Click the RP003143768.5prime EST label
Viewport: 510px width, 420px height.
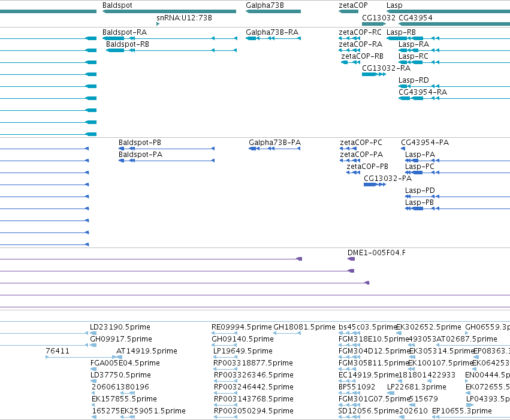[x=254, y=400]
